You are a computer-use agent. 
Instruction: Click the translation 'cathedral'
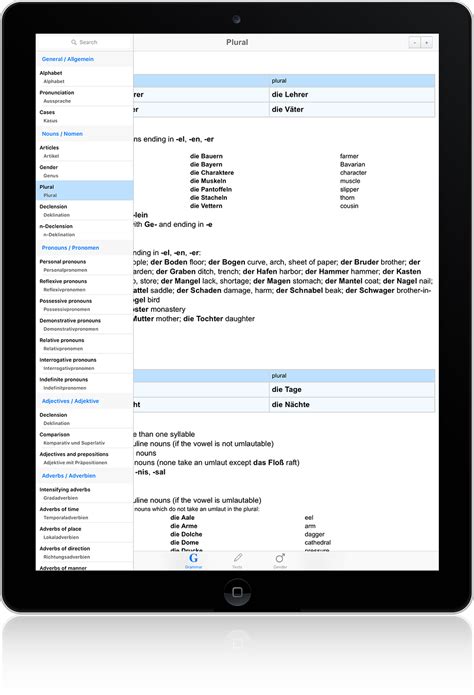point(317,543)
